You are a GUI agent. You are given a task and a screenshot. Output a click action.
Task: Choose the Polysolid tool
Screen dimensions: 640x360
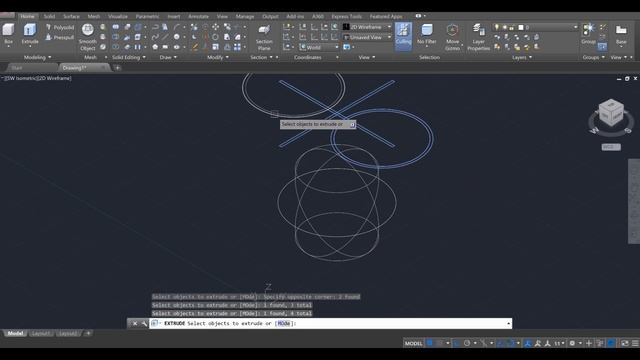click(x=60, y=27)
